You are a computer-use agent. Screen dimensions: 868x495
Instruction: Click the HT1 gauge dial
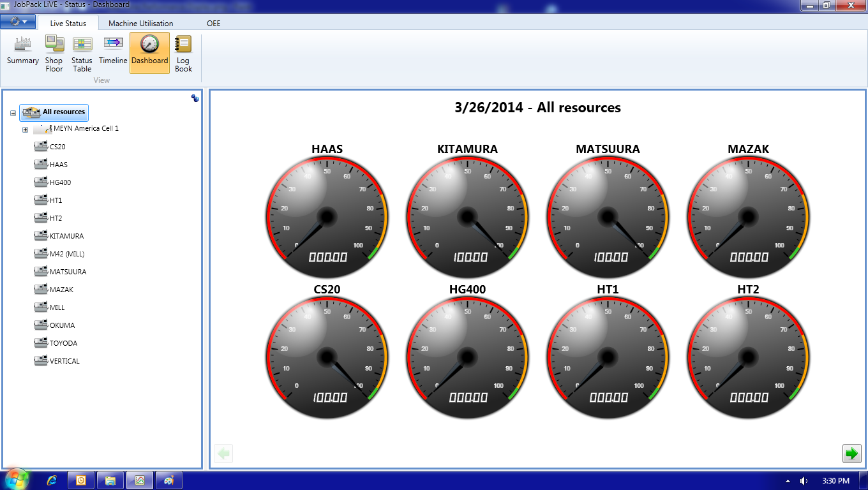point(608,357)
